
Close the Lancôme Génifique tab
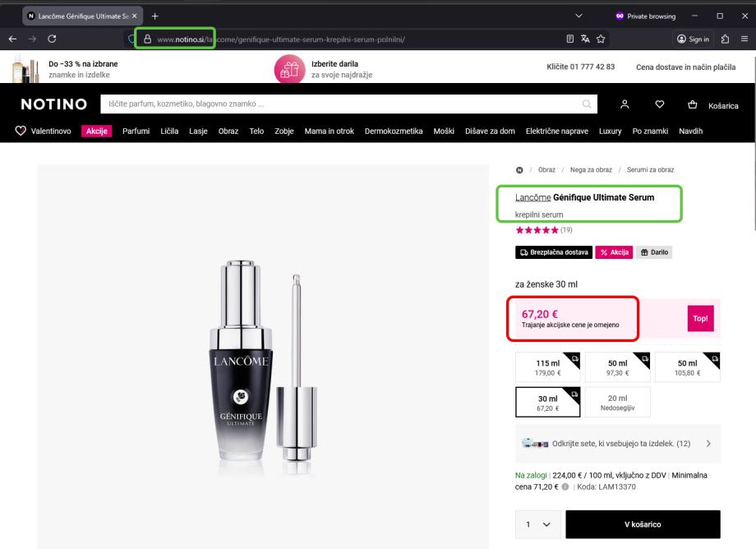(135, 16)
